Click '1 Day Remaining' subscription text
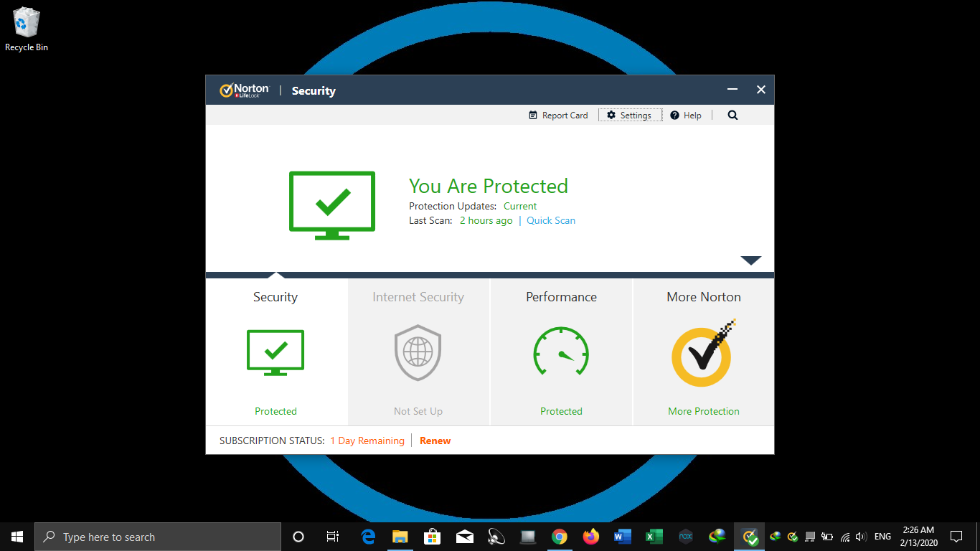Viewport: 980px width, 551px height. pyautogui.click(x=367, y=441)
